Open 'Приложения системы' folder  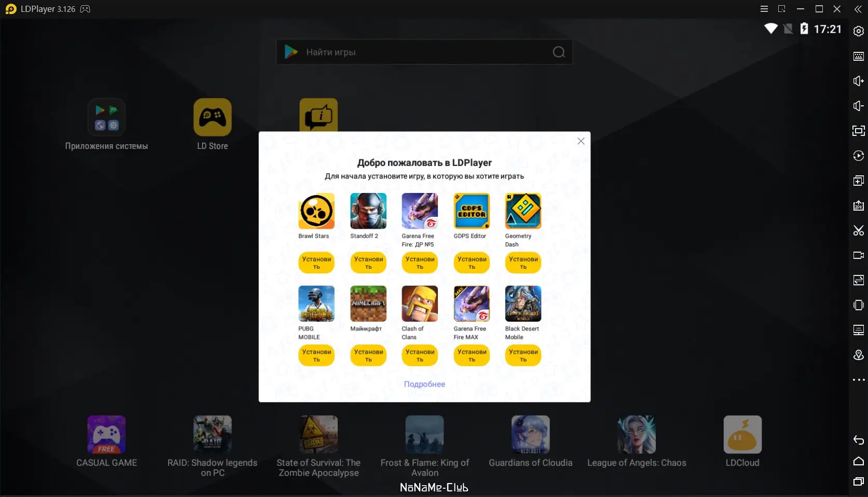[x=106, y=117]
